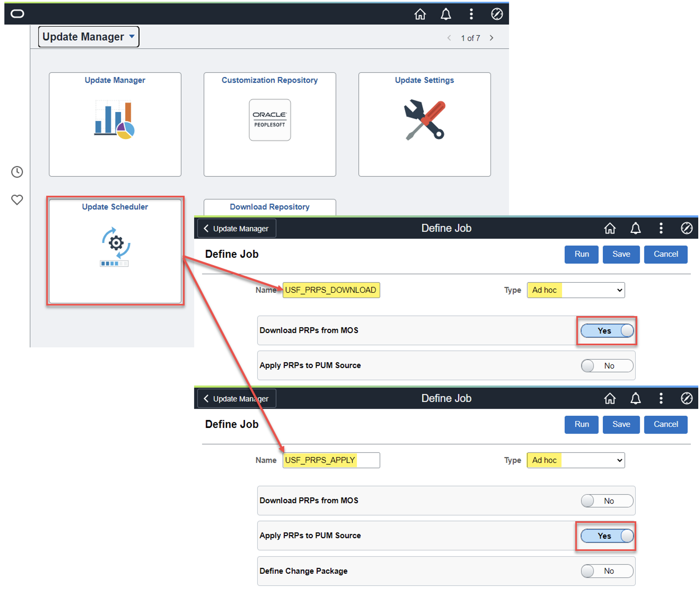Open NavBar compass in USF_PRPS_DOWNLOAD Define Job header
700x589 pixels.
pyautogui.click(x=687, y=228)
